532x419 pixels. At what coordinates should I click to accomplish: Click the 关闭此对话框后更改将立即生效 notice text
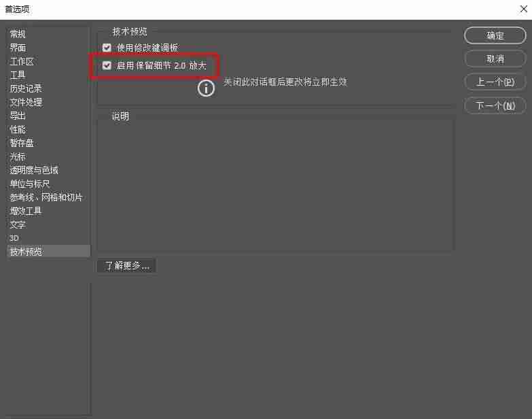tap(285, 82)
